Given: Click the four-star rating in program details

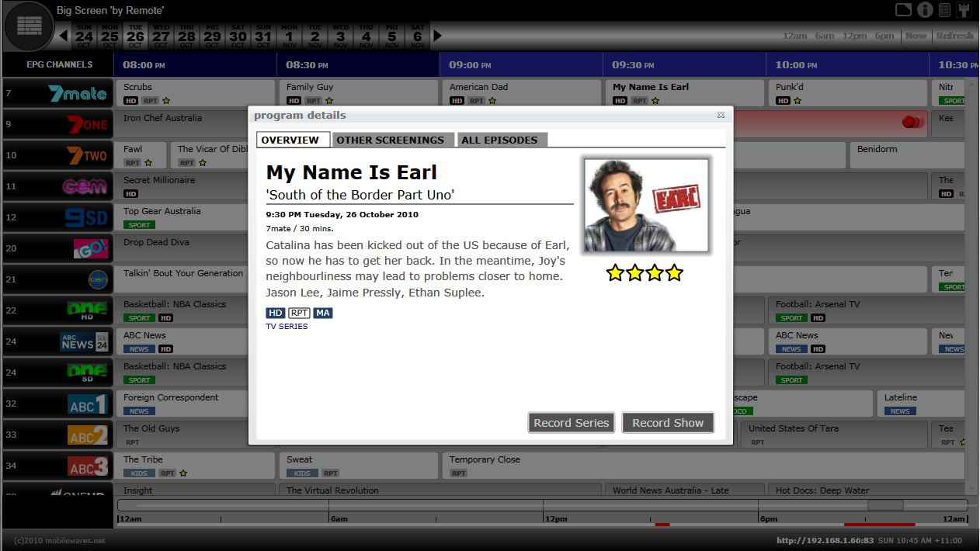Looking at the screenshot, I should pyautogui.click(x=645, y=272).
